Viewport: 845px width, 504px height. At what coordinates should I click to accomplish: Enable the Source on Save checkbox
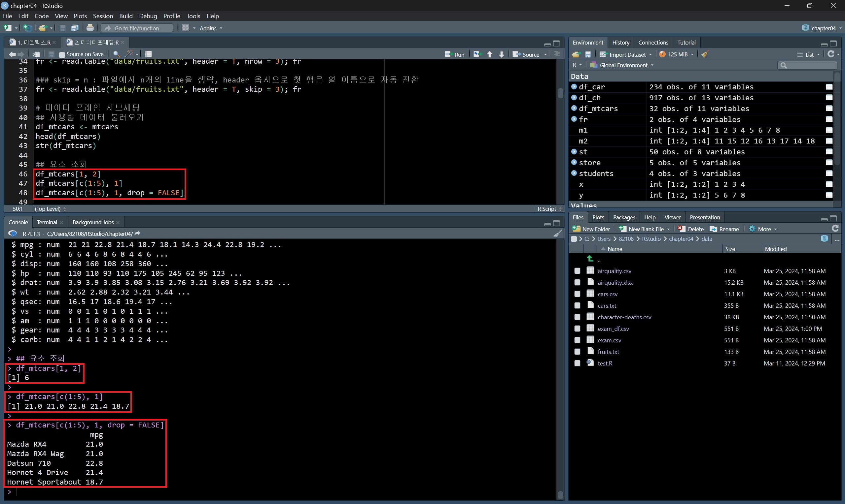(x=62, y=54)
